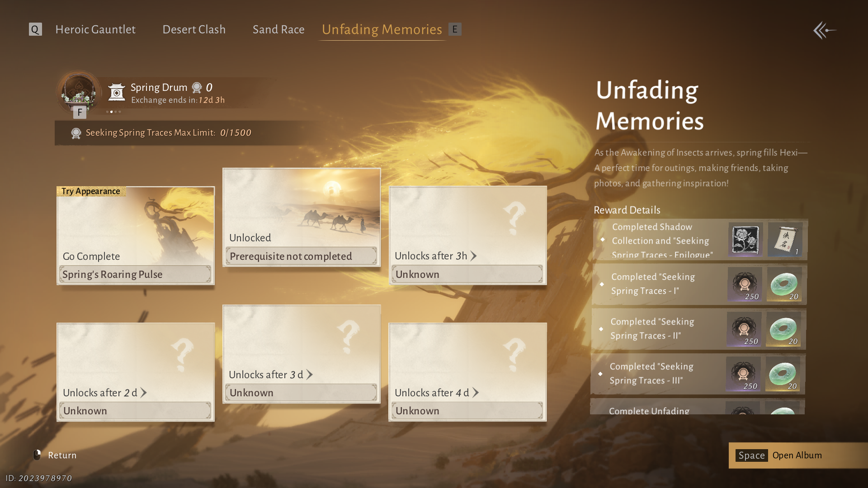
Task: Expand the 'Unlocks after 4 d' chevron
Action: pyautogui.click(x=476, y=393)
